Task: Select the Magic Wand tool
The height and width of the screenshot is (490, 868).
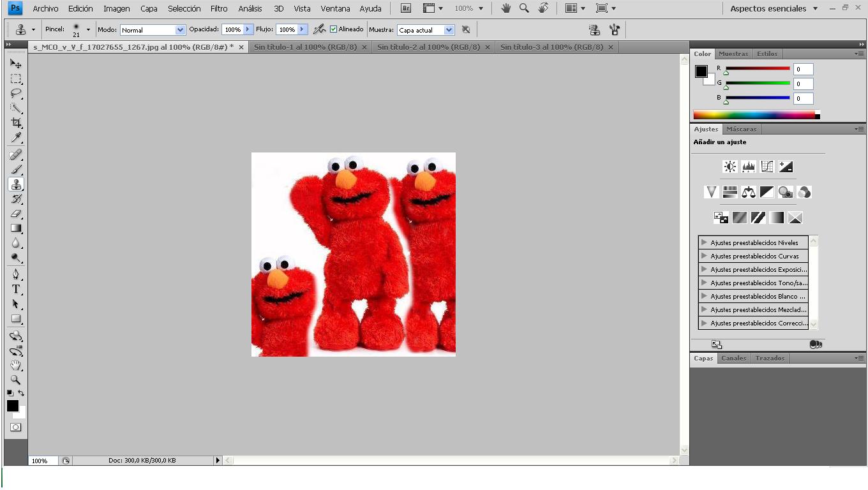Action: [16, 108]
